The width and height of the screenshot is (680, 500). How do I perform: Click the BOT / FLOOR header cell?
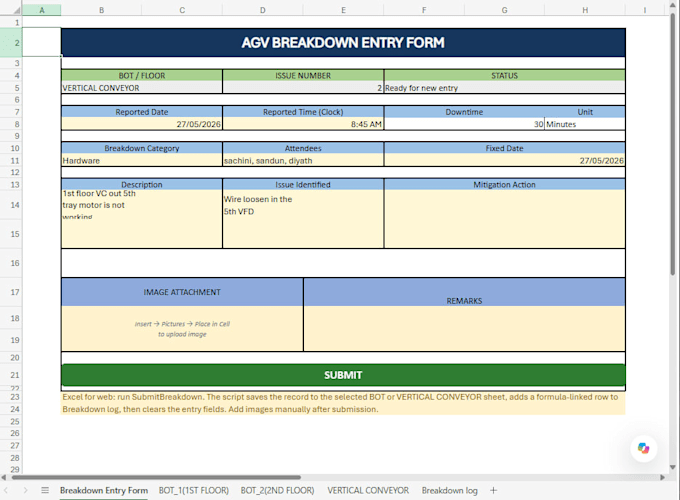tap(142, 75)
